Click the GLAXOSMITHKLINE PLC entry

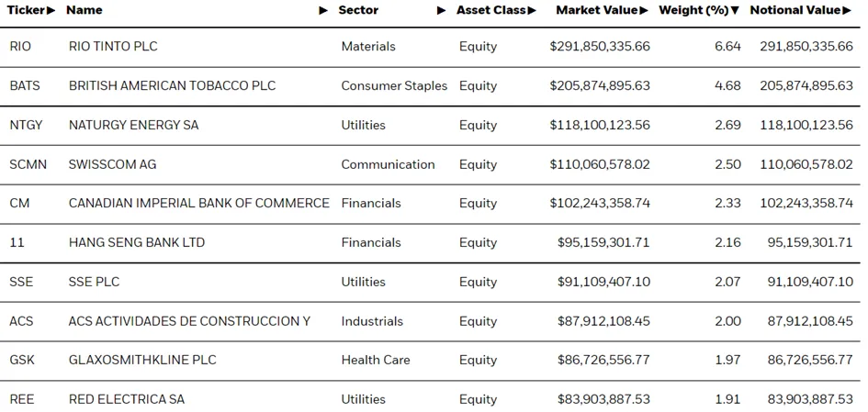click(x=142, y=360)
